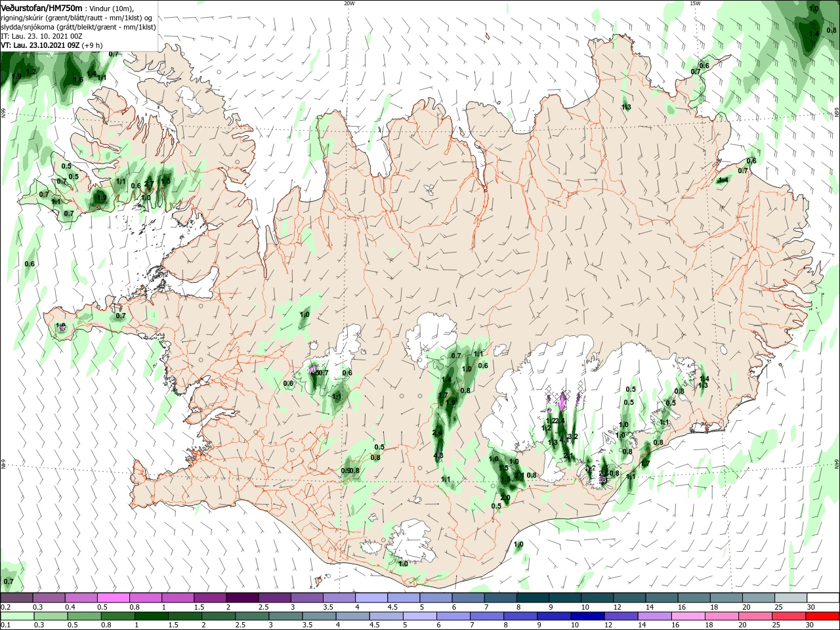Select the slydda/snjókoma legend description line

pos(77,27)
